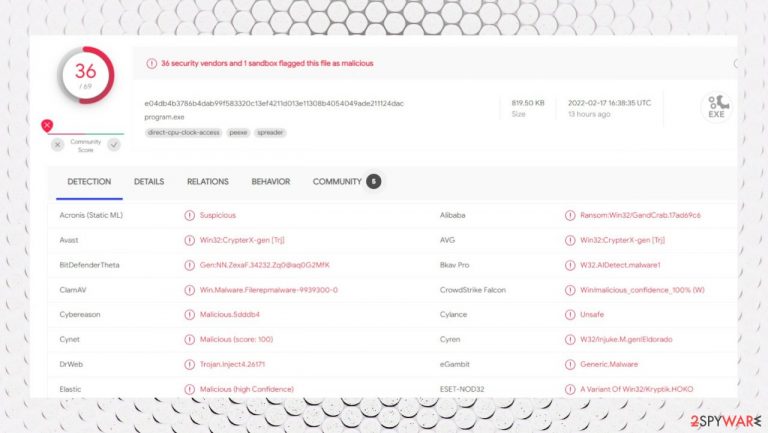The height and width of the screenshot is (433, 768).
Task: Click alert icon next to Ransom:Win32/GandCrab result
Action: (x=570, y=216)
